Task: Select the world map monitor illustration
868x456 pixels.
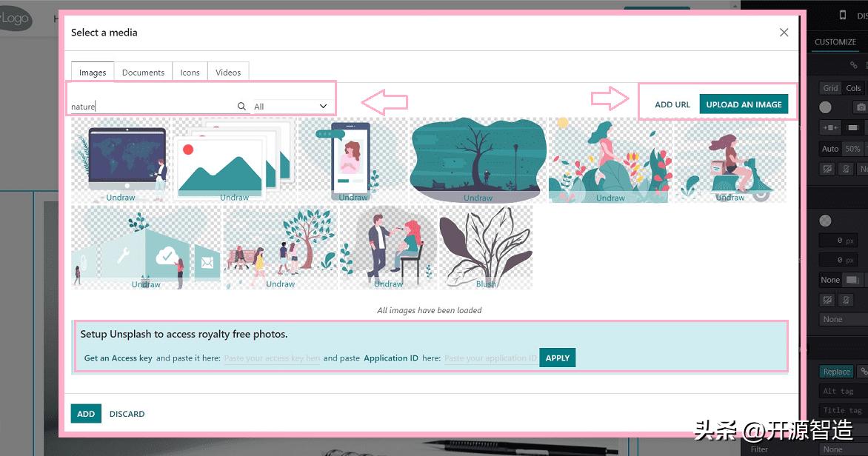Action: 121,161
